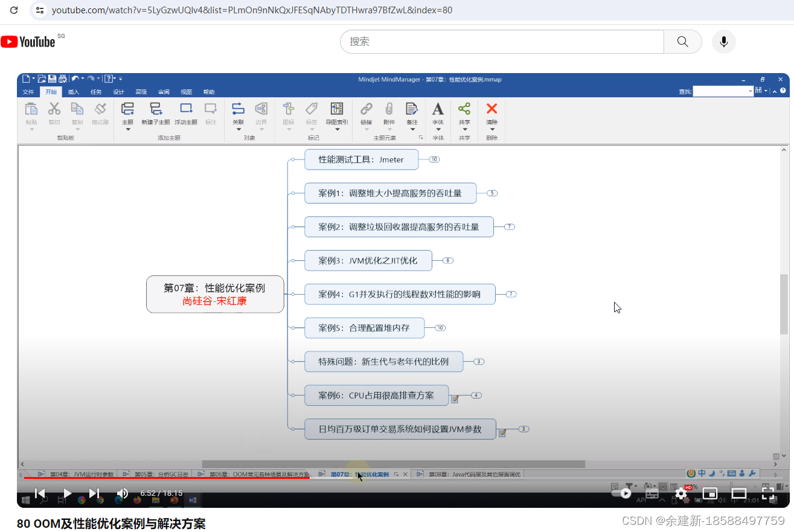This screenshot has width=794, height=532.
Task: Expand the 案例5 合理配置堆内存 subtopic counter
Action: pos(440,328)
